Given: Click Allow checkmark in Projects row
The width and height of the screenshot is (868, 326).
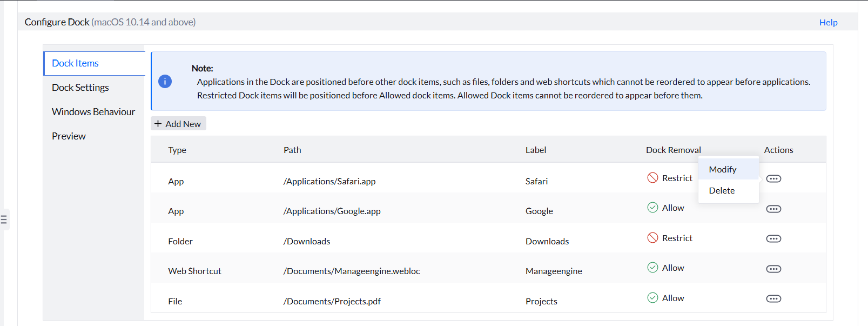Looking at the screenshot, I should coord(652,298).
